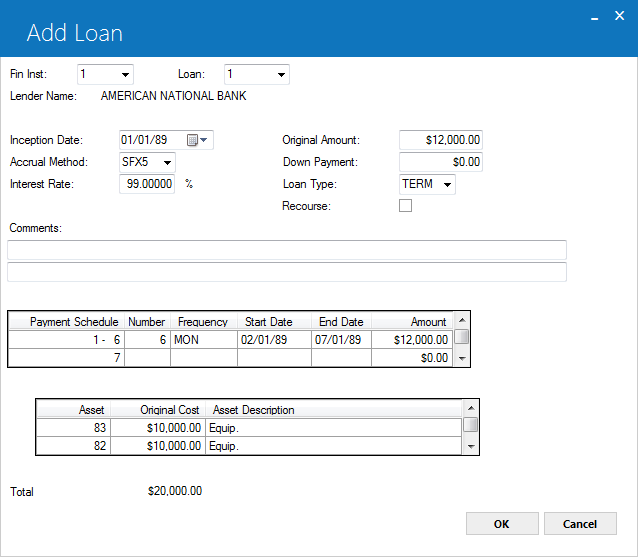The image size is (638, 557).
Task: Click asset 82's $10,000.00 cost
Action: (x=158, y=446)
